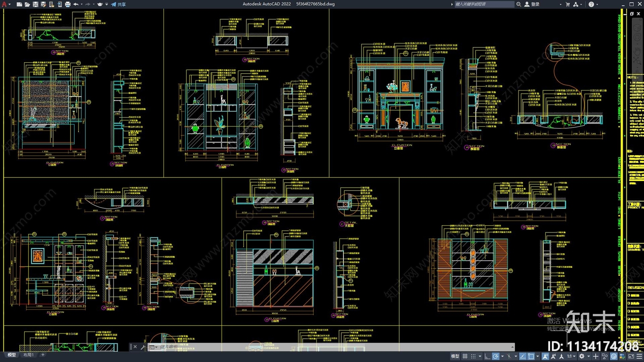Open the workspace switcher in Quick Access toolbar

100,4
